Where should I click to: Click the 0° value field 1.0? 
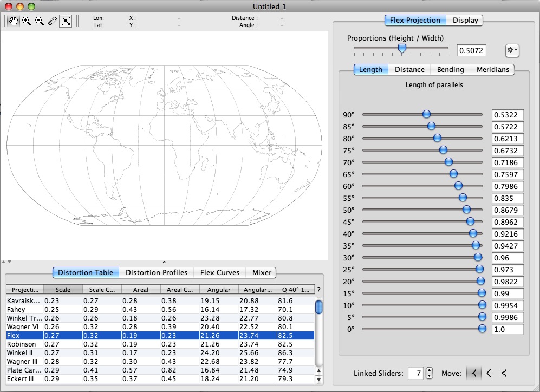tap(508, 329)
